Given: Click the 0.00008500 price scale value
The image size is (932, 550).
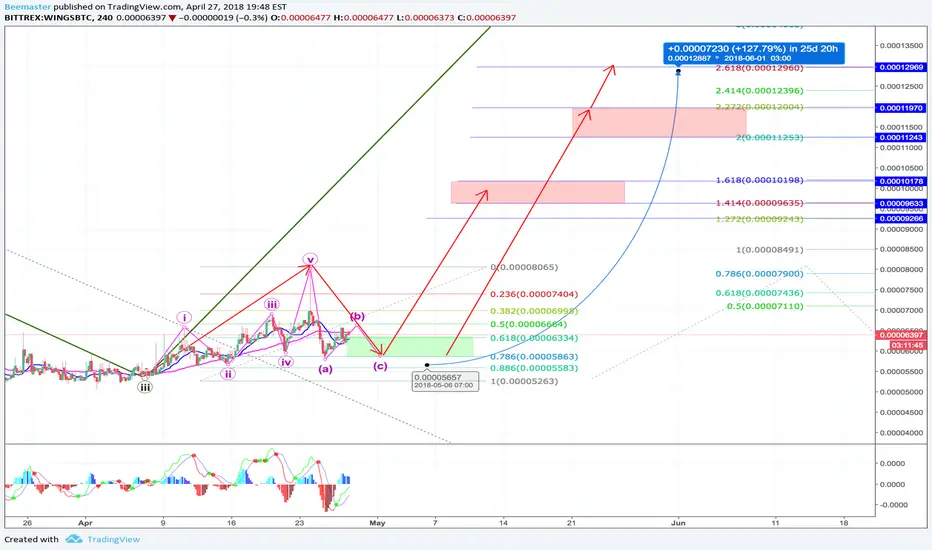Looking at the screenshot, I should (902, 249).
